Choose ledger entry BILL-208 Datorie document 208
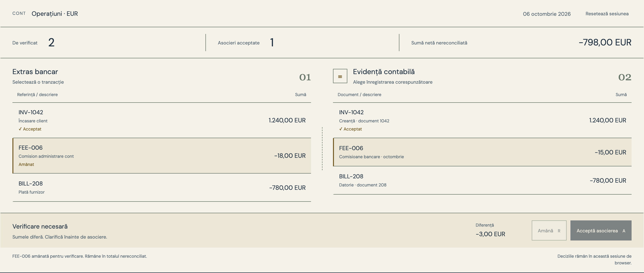 pyautogui.click(x=482, y=180)
